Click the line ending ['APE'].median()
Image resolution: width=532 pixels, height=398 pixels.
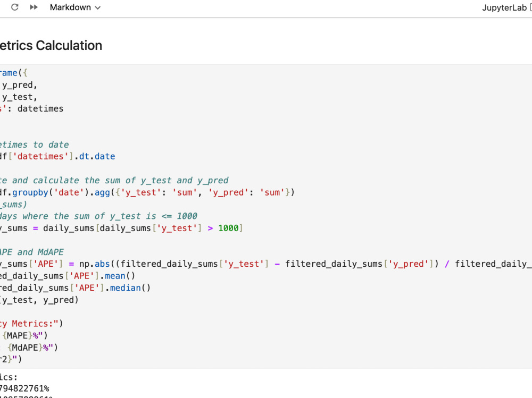(x=75, y=288)
